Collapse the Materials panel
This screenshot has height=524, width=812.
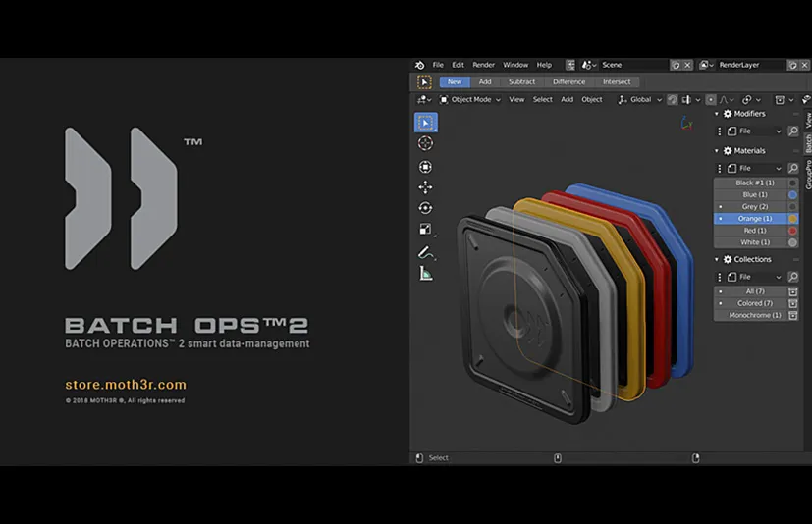coord(717,151)
